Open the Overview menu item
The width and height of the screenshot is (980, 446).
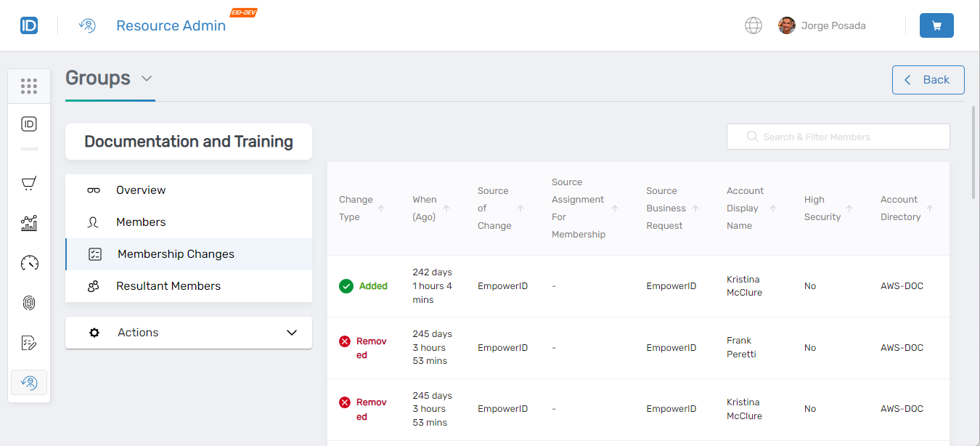coord(141,190)
